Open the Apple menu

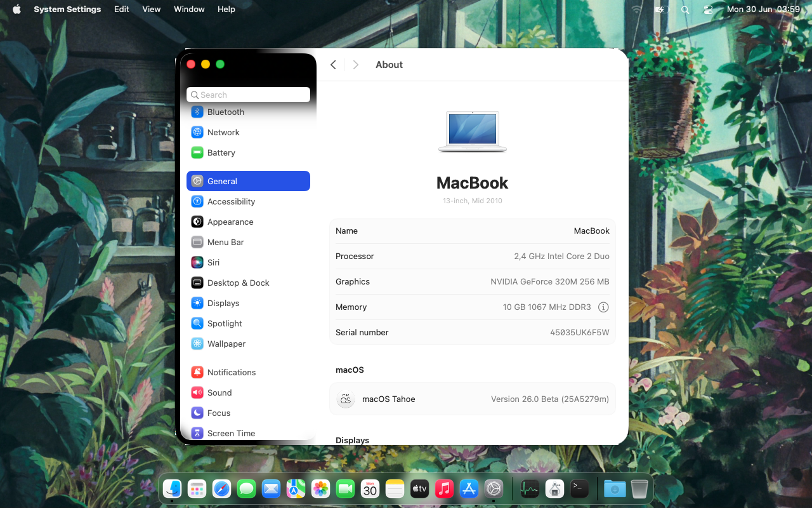(16, 9)
